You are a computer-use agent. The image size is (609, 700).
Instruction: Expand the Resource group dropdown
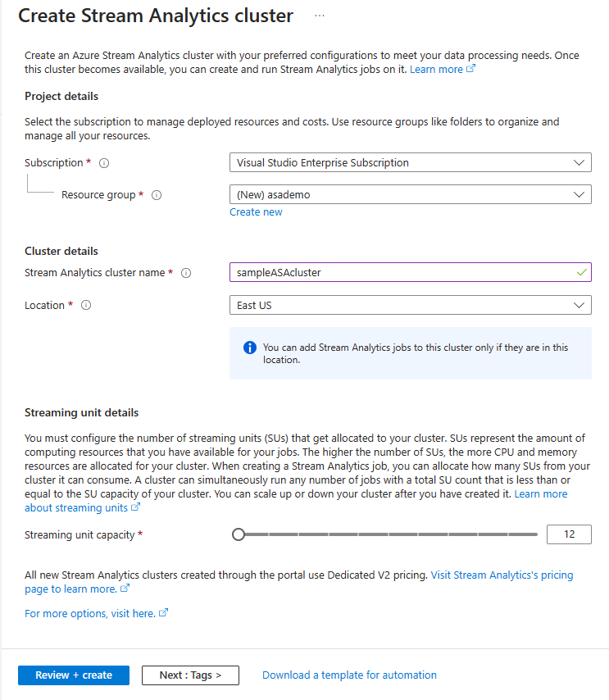coord(410,194)
